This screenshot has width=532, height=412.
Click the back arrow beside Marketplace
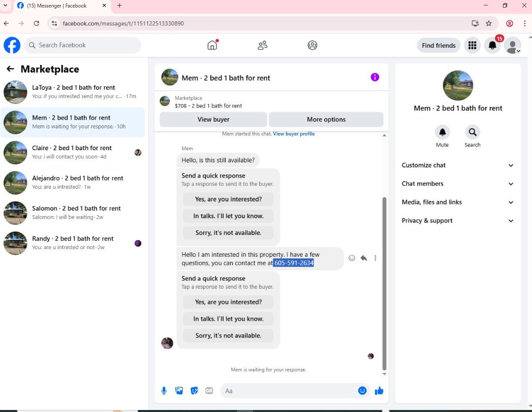point(10,69)
